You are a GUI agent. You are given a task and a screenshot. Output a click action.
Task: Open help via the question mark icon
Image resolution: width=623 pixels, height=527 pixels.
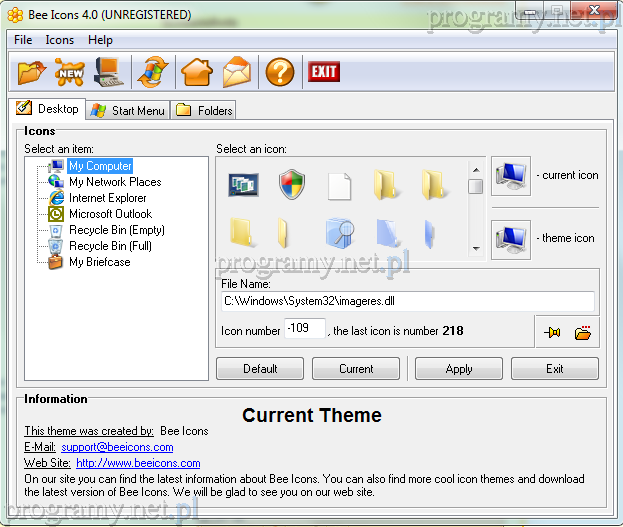[279, 72]
